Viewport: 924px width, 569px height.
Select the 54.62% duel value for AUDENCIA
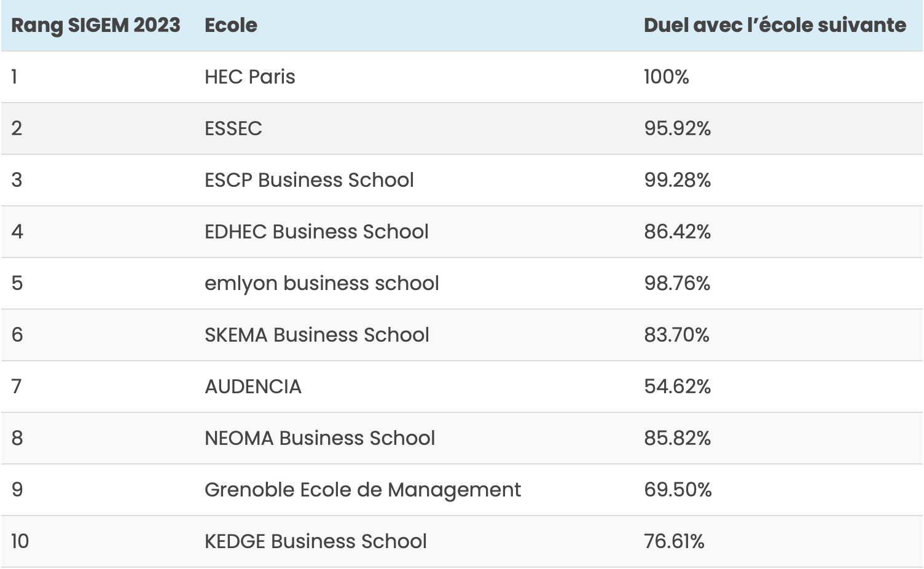point(678,387)
